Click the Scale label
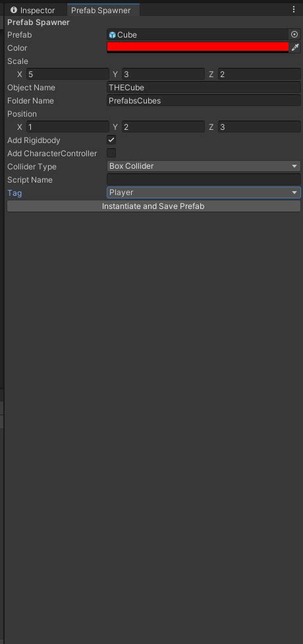Viewport: 303px width, 644px height. click(x=18, y=61)
